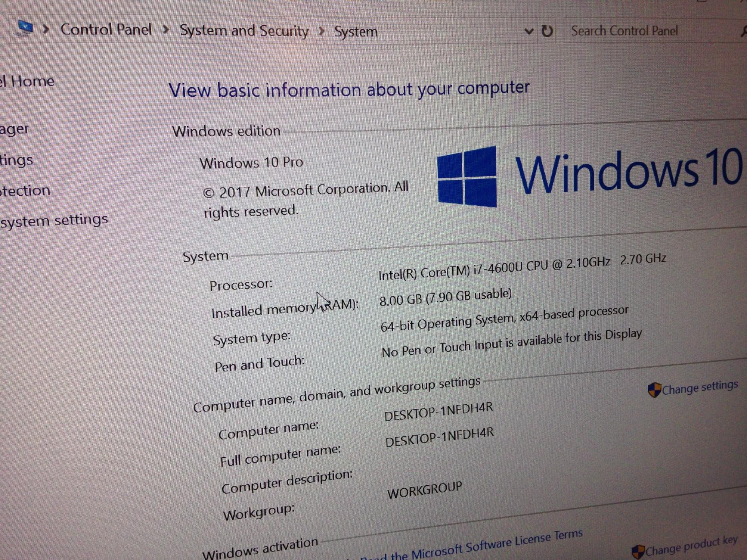Screen dimensions: 747x560
Task: Click the shield icon beside Change product key
Action: 638,552
